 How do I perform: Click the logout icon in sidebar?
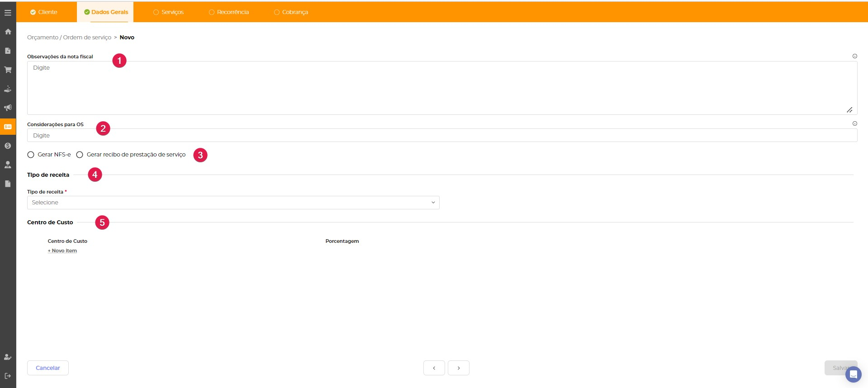pyautogui.click(x=8, y=376)
